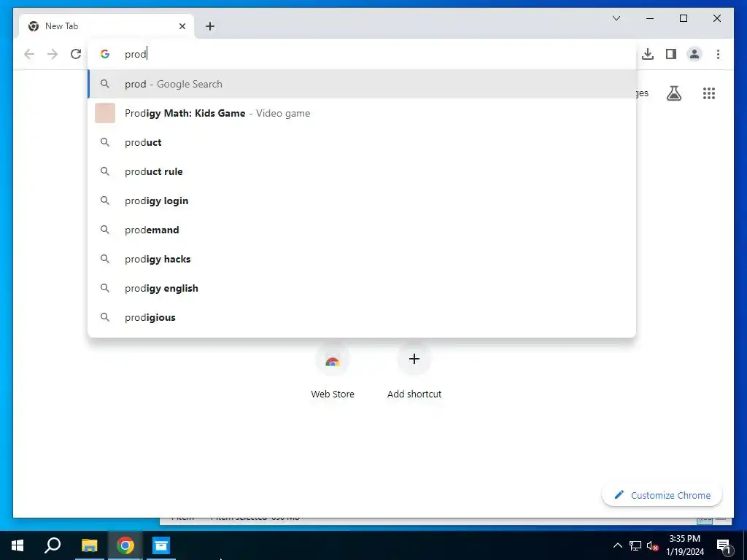747x560 pixels.
Task: Choose the 'prodigy english' suggestion
Action: (362, 288)
